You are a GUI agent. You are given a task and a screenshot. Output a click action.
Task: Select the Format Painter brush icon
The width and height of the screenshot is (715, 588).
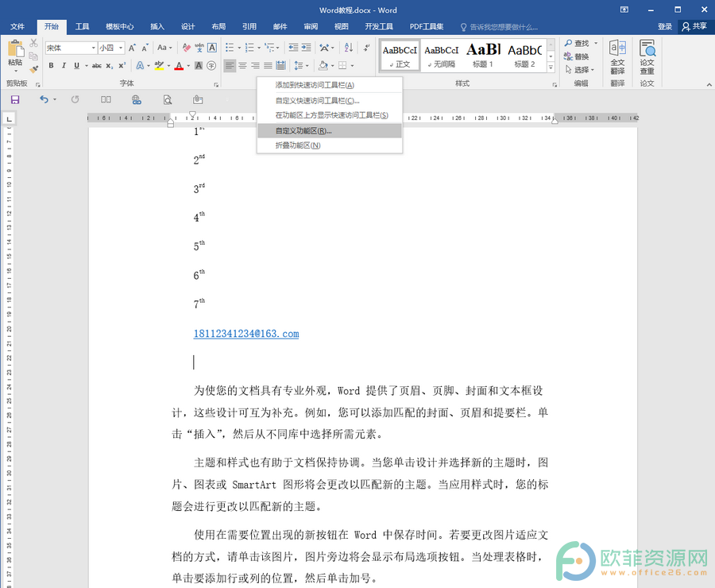(33, 69)
